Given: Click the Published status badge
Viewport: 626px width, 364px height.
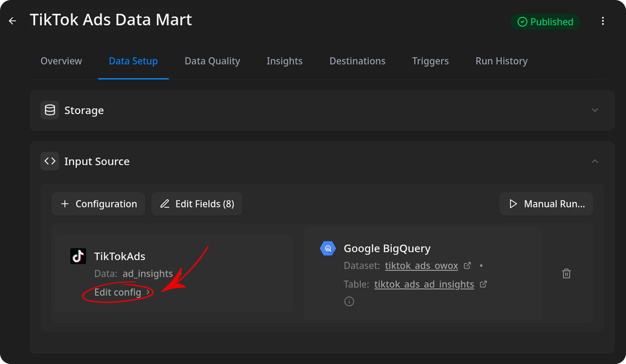Looking at the screenshot, I should pyautogui.click(x=545, y=22).
